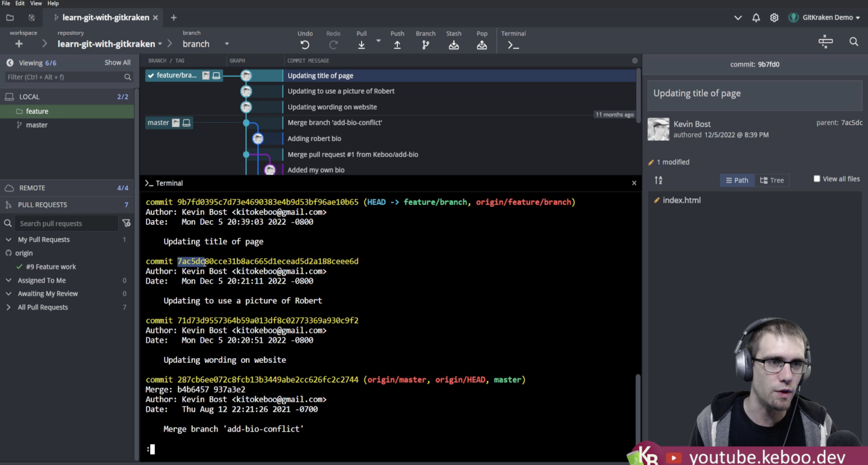Open the Terminal icon in the toolbar
The width and height of the screenshot is (868, 465).
(512, 44)
